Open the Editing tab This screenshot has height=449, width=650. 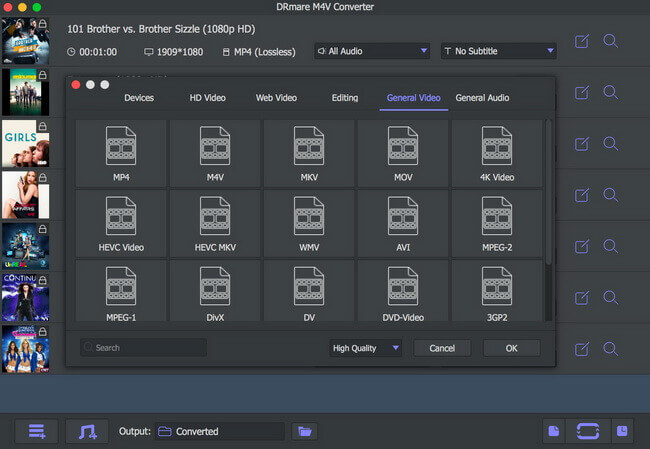345,98
